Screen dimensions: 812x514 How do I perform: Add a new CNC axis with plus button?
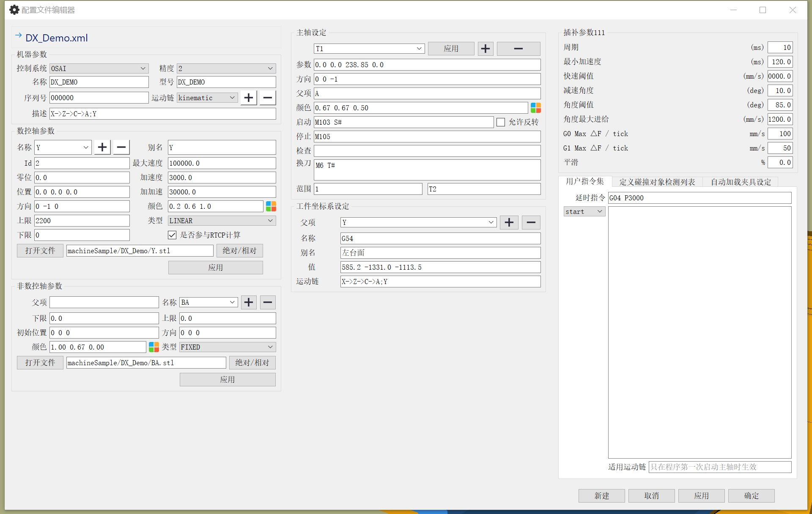point(102,147)
